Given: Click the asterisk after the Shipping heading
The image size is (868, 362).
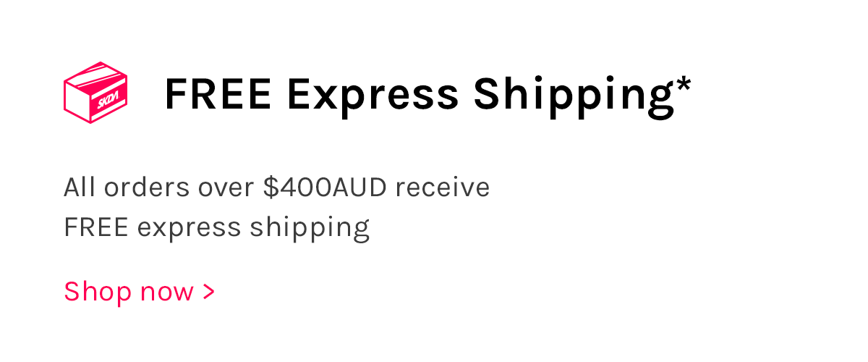Looking at the screenshot, I should pos(684,84).
